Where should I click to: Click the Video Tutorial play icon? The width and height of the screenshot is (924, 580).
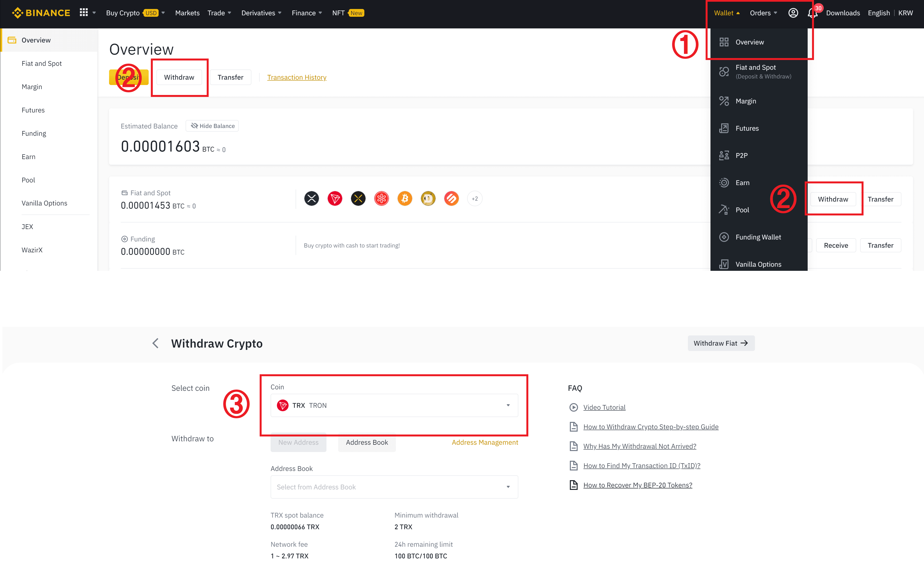[x=573, y=407]
